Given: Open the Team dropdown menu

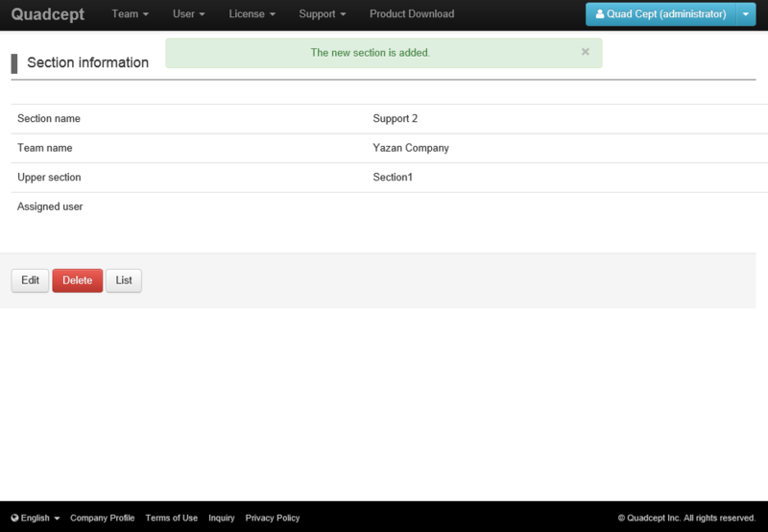Looking at the screenshot, I should coord(130,13).
